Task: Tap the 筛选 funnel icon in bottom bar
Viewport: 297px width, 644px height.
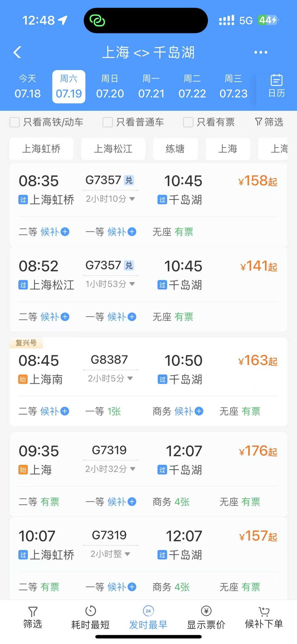Action: tap(33, 611)
